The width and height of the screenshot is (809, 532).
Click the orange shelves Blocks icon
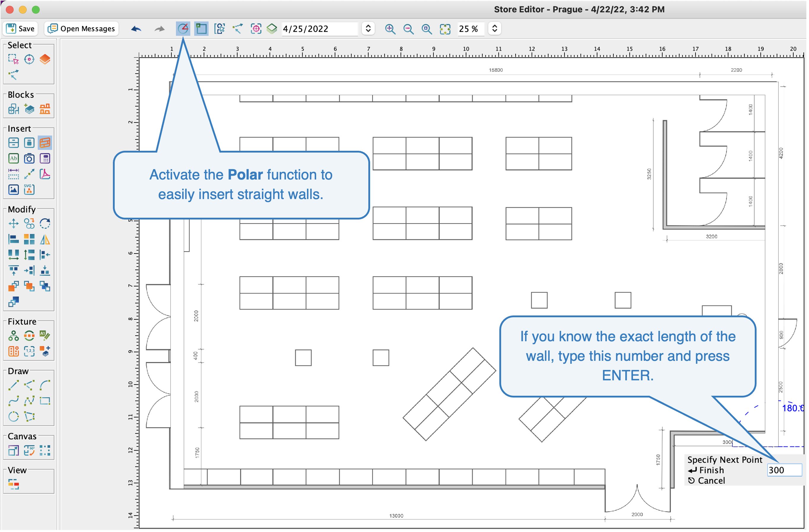(45, 109)
